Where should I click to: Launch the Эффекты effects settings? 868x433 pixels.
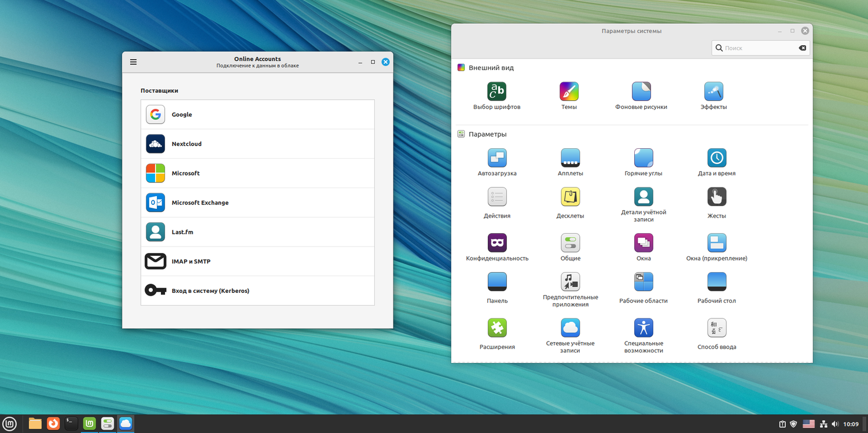(713, 91)
